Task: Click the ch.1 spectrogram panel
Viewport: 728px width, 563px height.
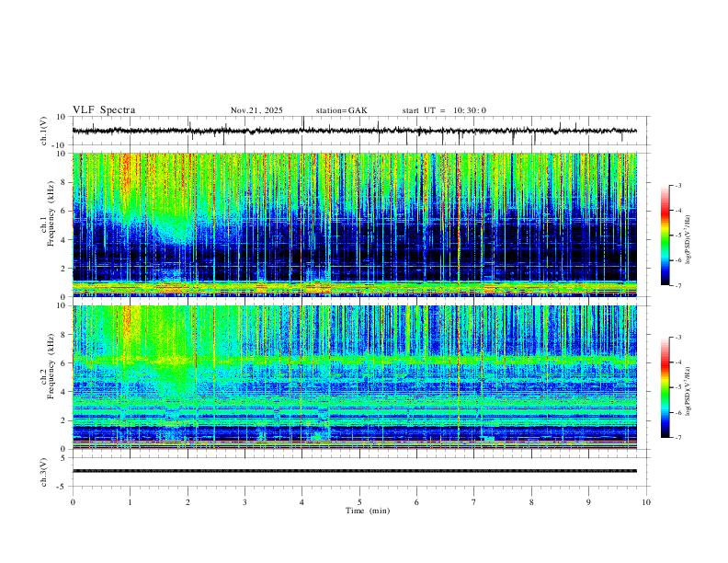Action: pyautogui.click(x=355, y=224)
